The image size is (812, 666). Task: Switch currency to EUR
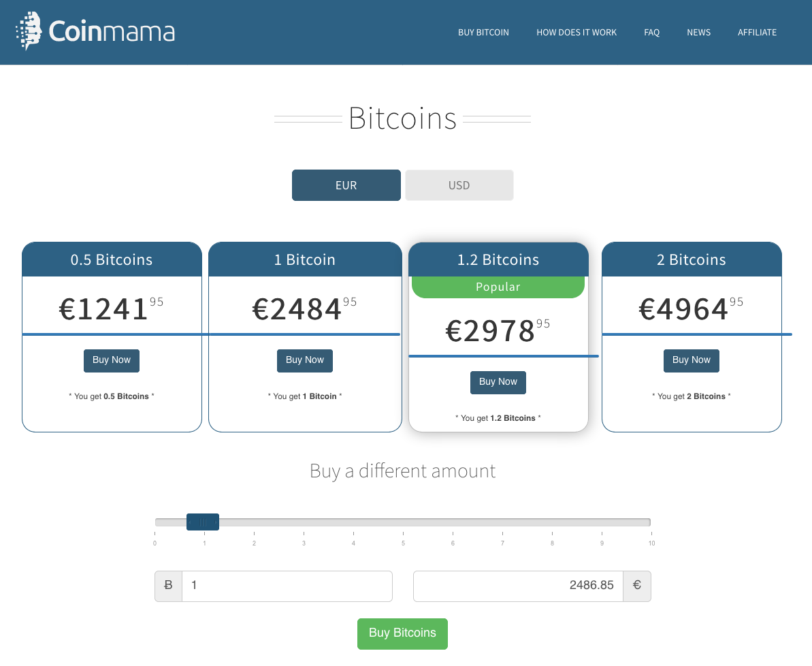coord(346,185)
